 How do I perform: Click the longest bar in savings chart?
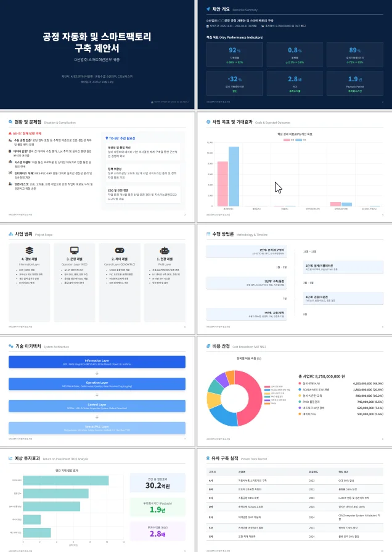coord(65,480)
